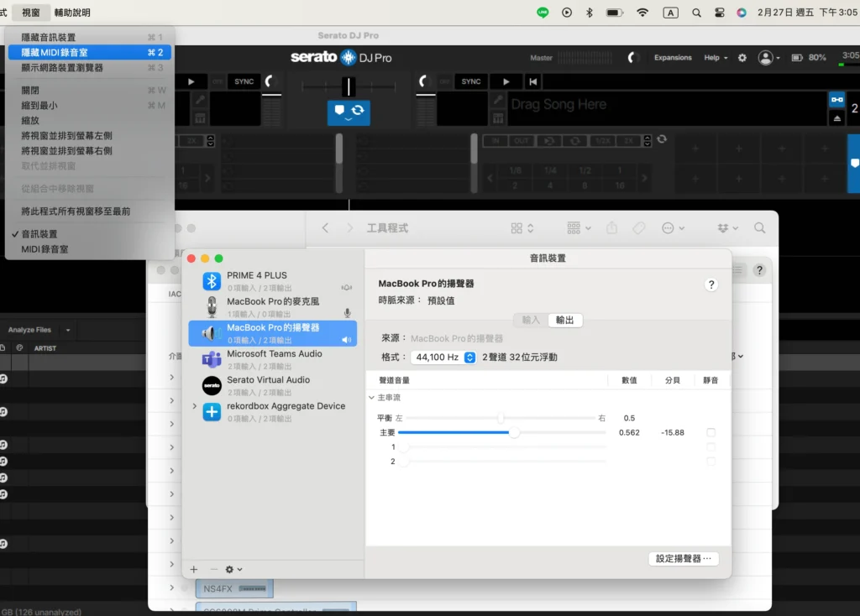Click the Serato Virtual Audio device icon
The image size is (860, 616).
coord(212,385)
